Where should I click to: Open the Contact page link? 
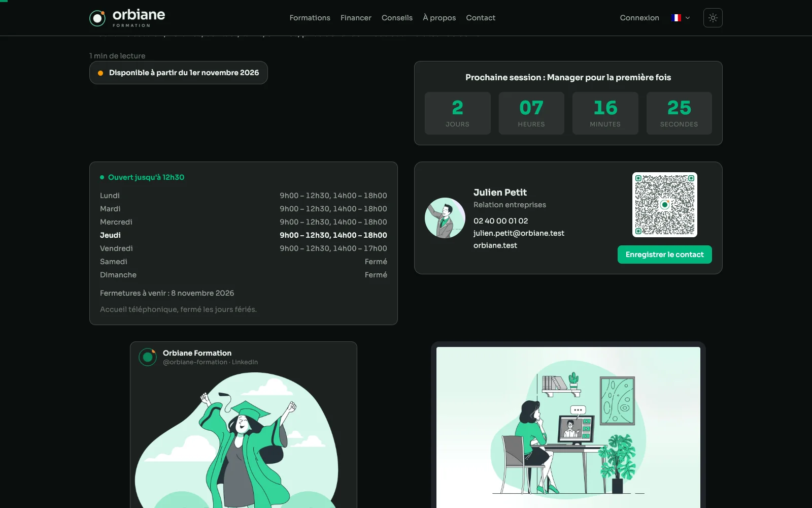tap(481, 18)
